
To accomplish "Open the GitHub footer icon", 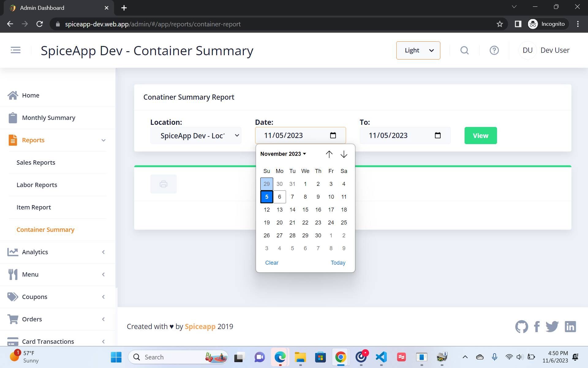I will point(521,327).
